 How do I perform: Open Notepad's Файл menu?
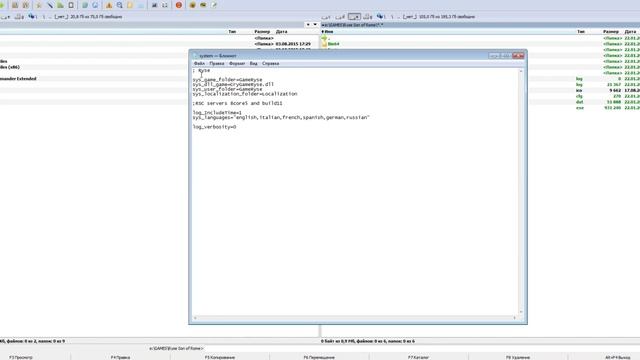pyautogui.click(x=199, y=64)
